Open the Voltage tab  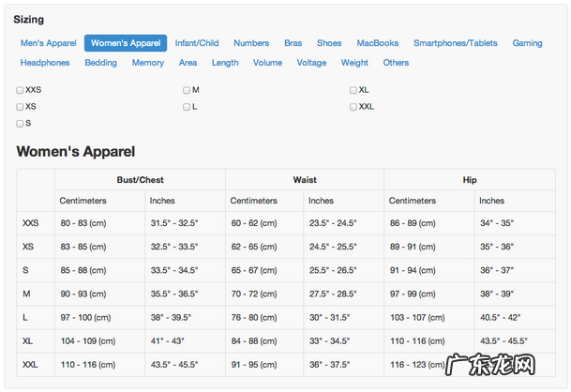click(x=311, y=63)
